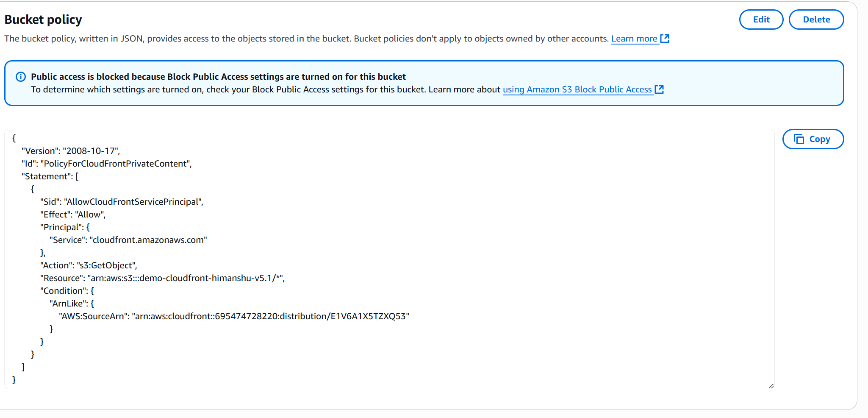Click the Resource ARN line in policy
The height and width of the screenshot is (418, 868).
point(162,278)
